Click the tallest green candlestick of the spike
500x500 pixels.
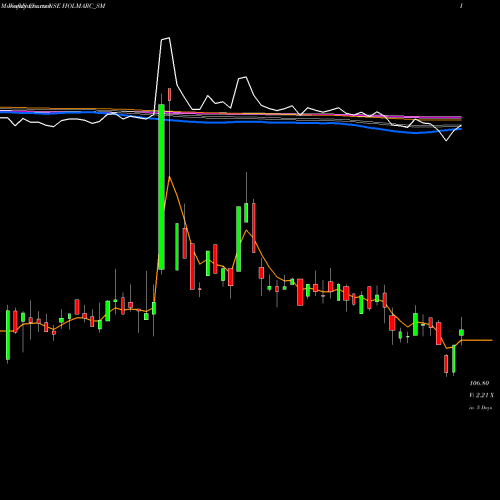coord(162,187)
